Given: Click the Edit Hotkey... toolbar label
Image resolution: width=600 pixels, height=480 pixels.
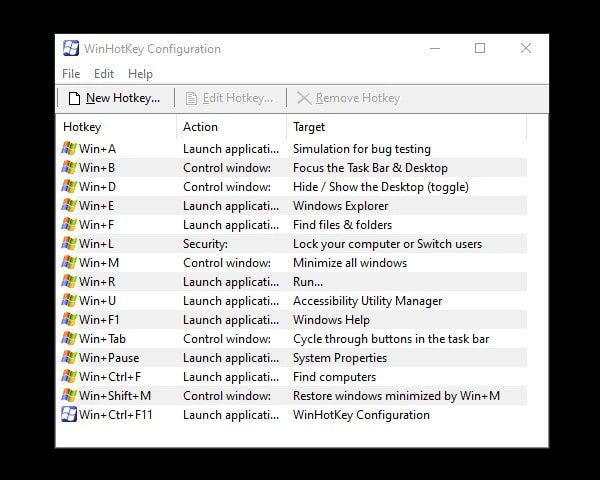Looking at the screenshot, I should point(238,98).
